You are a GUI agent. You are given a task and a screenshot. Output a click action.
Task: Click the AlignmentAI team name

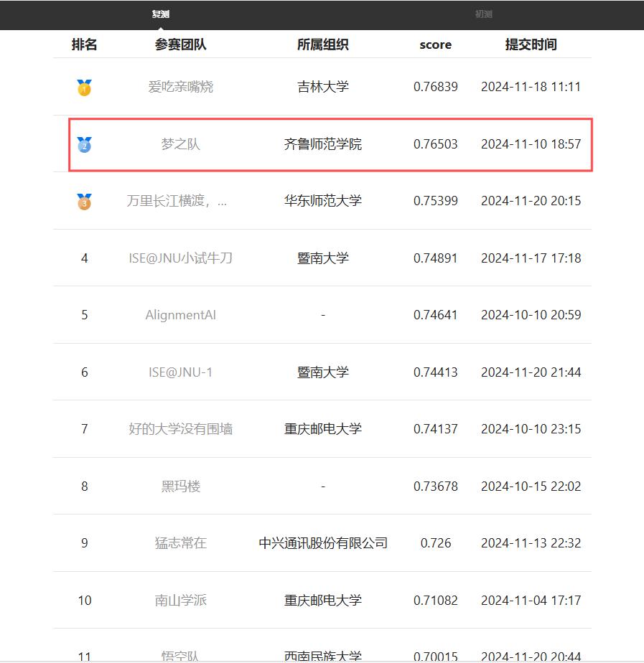click(181, 315)
